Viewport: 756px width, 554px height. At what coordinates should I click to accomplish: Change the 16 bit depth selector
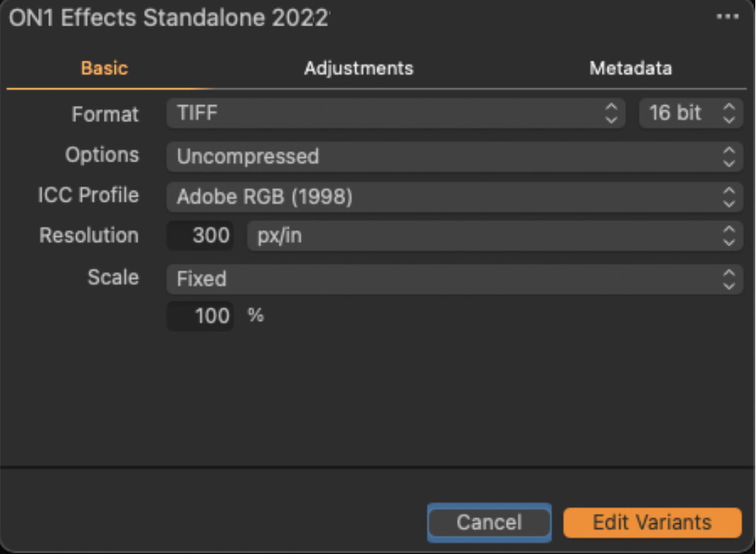coord(690,113)
